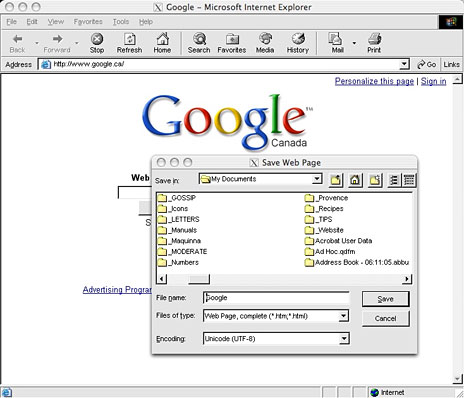Select the _Numbers folder
Image resolution: width=464 pixels, height=398 pixels.
178,262
